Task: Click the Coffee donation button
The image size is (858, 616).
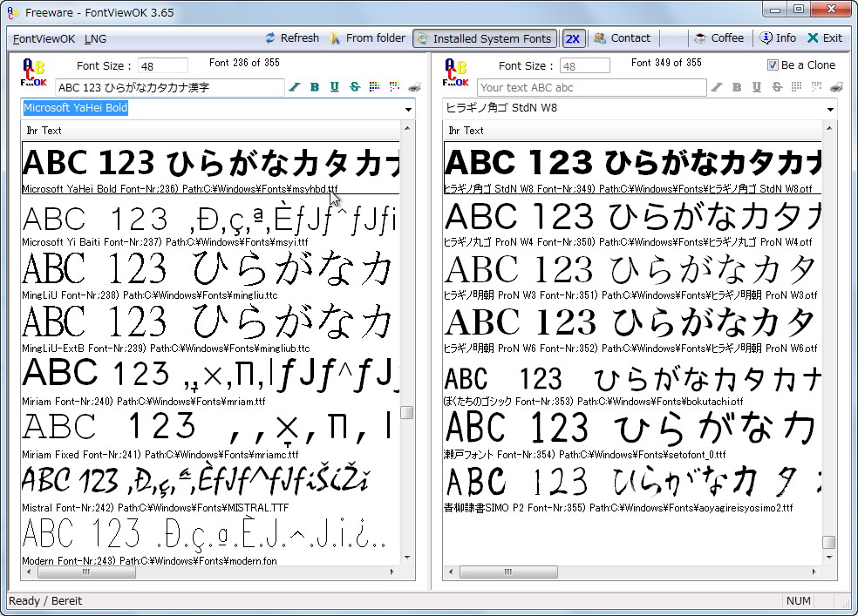Action: click(718, 38)
